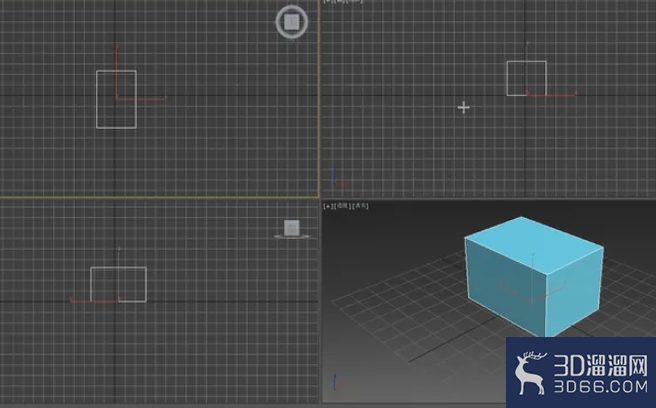Select the box outline in bottom-left viewport
The width and height of the screenshot is (656, 408).
(x=118, y=285)
